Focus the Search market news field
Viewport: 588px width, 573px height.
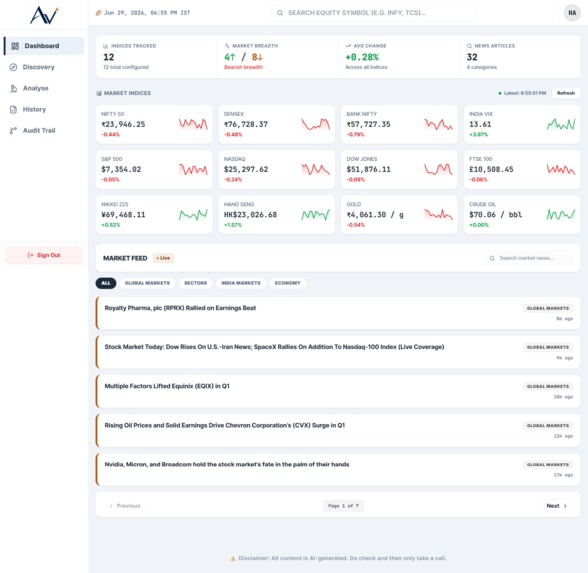(x=529, y=258)
